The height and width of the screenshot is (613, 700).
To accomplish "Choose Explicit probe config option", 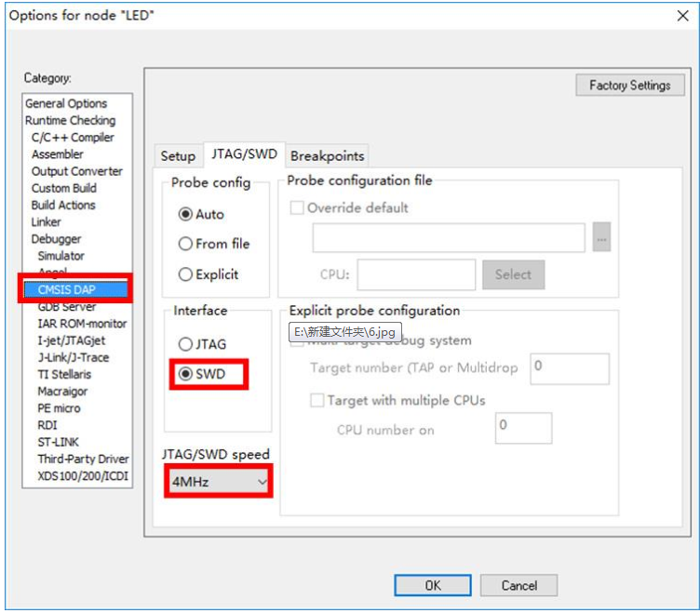I will click(x=185, y=274).
